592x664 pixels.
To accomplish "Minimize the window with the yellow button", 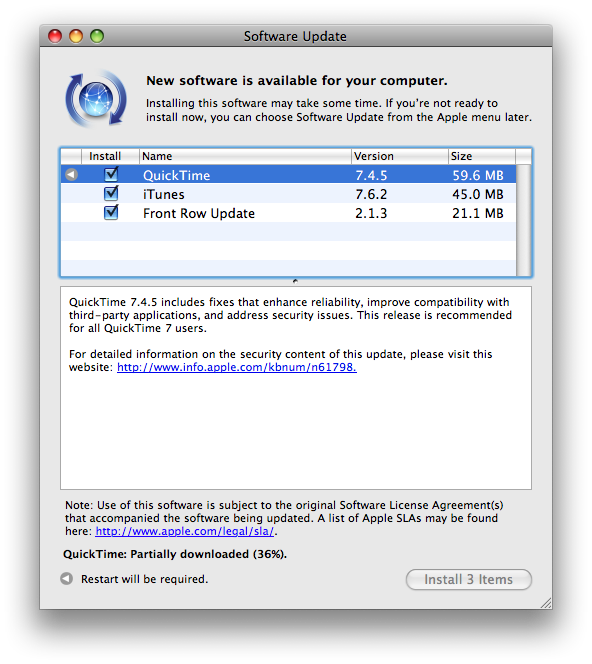I will [x=76, y=36].
